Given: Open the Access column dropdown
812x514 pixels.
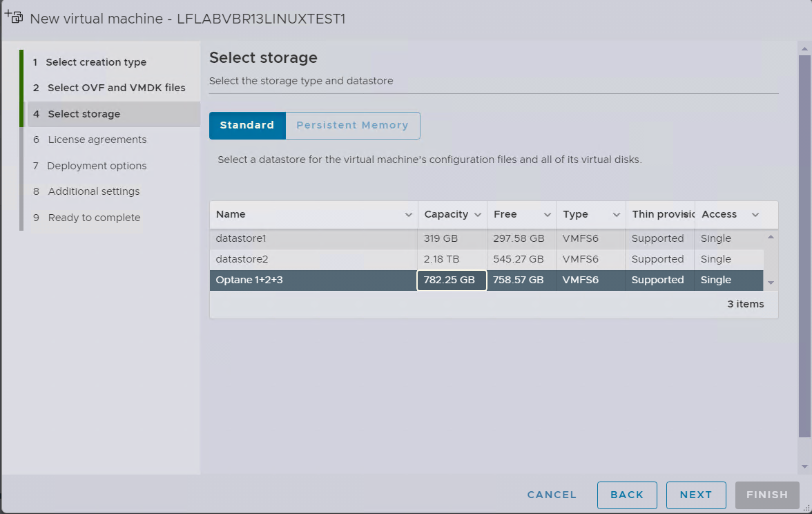Looking at the screenshot, I should point(755,214).
